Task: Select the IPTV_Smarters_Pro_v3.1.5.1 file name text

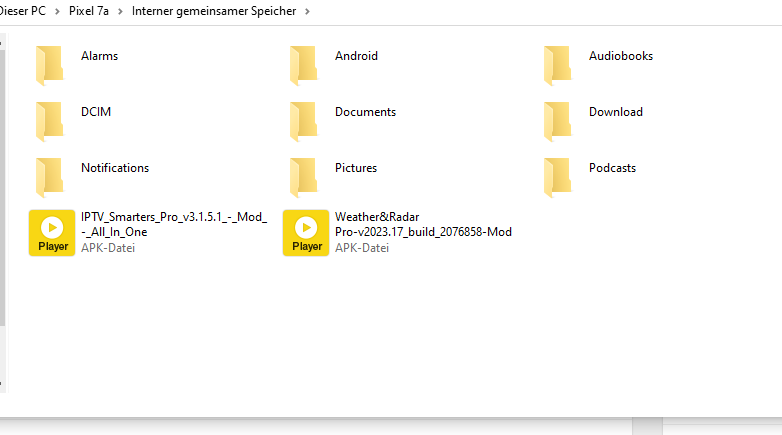Action: point(174,224)
